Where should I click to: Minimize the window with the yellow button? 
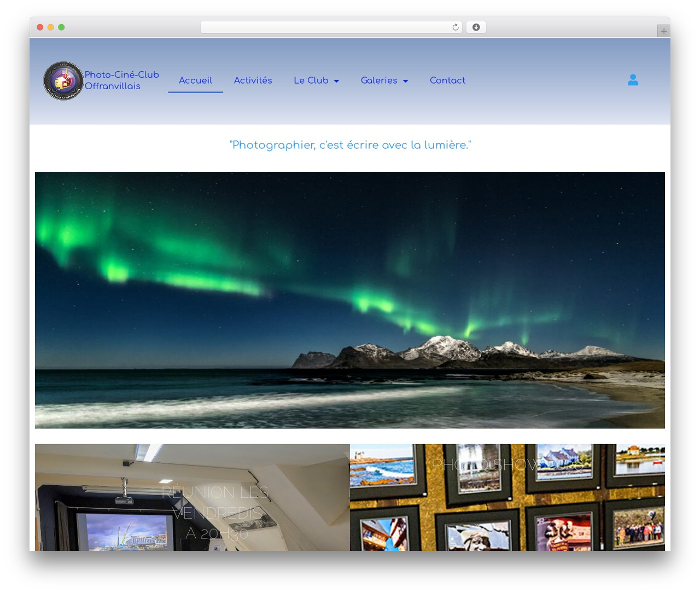51,27
